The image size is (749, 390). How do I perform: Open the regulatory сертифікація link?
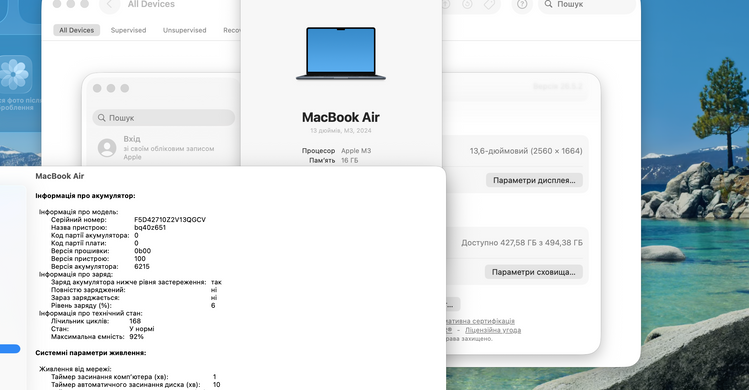point(480,321)
